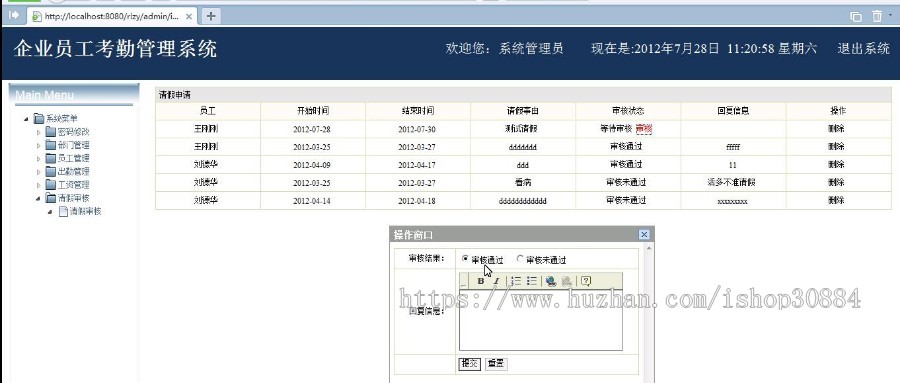900x383 pixels.
Task: Click the 活多不准请假 reply cell
Action: (732, 183)
